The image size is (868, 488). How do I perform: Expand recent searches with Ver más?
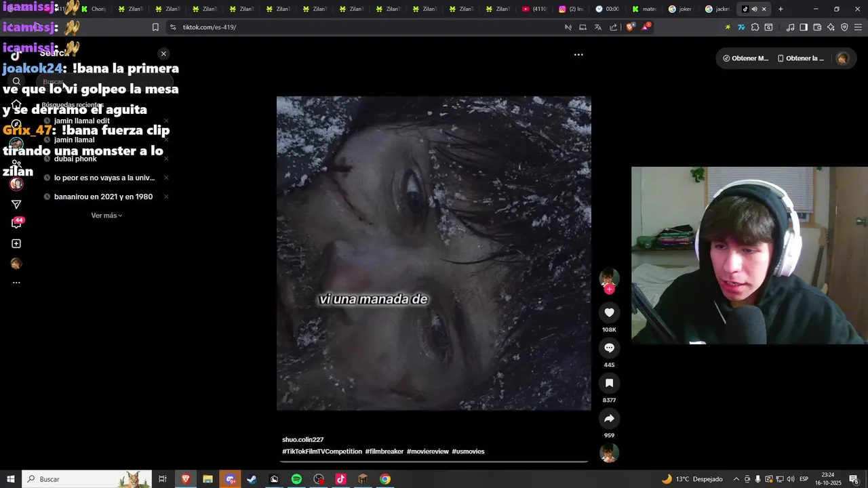[x=106, y=216]
